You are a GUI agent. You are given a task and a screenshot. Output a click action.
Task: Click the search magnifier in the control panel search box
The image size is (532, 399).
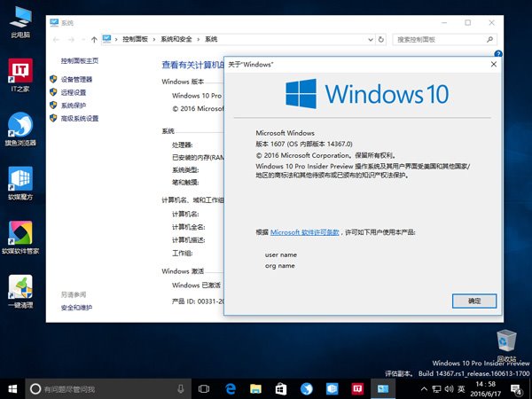[x=489, y=39]
